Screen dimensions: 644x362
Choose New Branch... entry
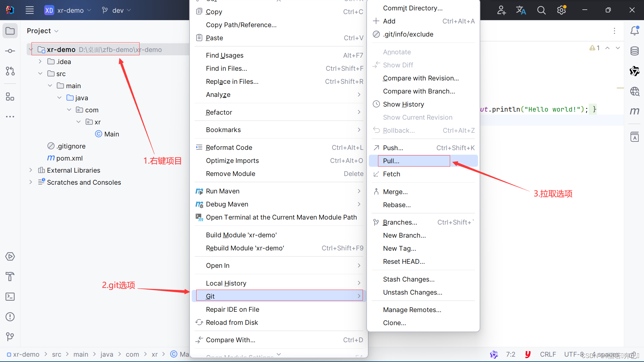pos(423,235)
